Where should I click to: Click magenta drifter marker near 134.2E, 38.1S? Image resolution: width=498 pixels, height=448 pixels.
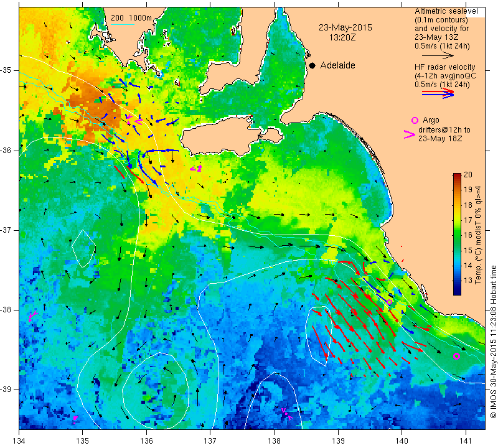pyautogui.click(x=32, y=316)
